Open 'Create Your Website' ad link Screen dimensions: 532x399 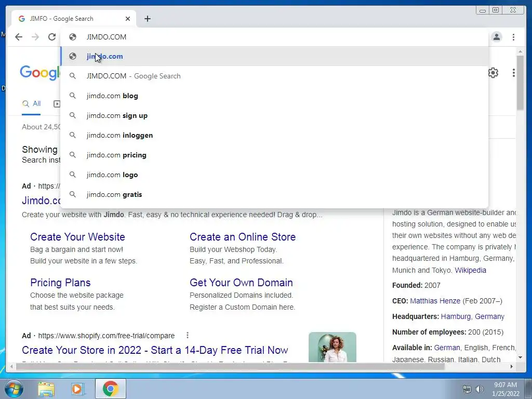coord(77,237)
